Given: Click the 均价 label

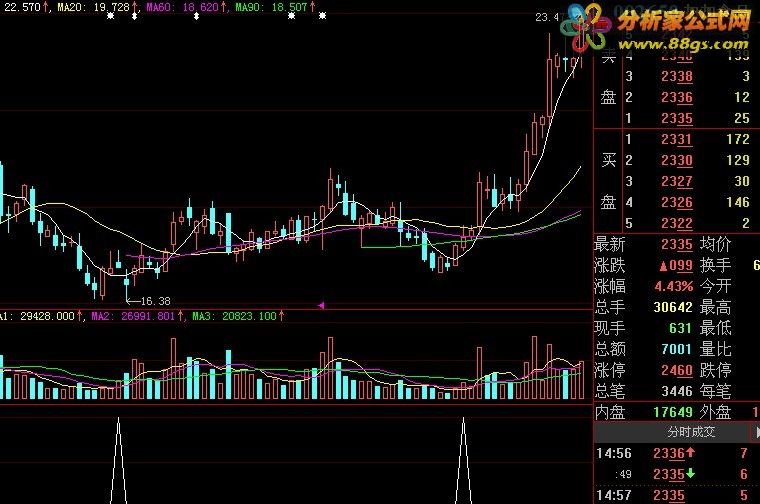Looking at the screenshot, I should pyautogui.click(x=715, y=244).
